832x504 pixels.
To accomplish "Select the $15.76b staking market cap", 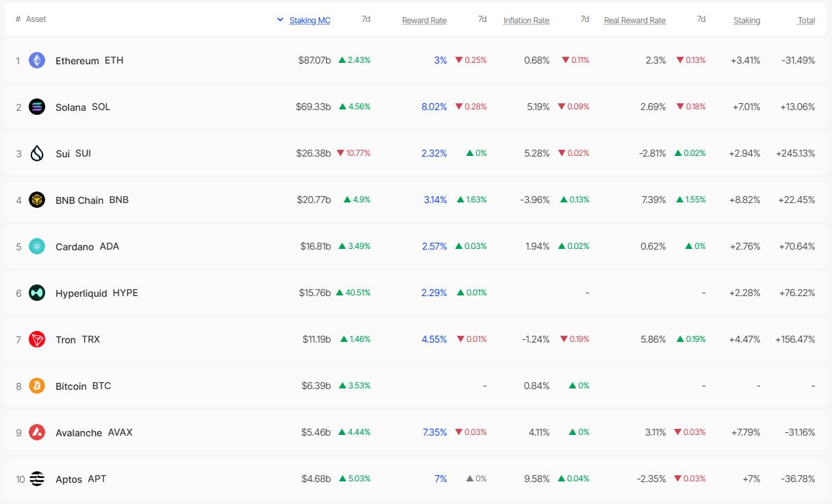I will tap(315, 293).
